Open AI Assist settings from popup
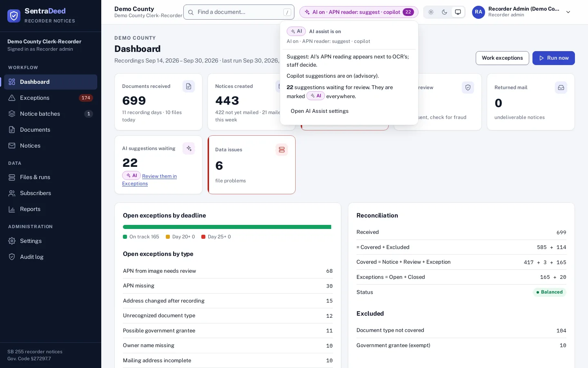Viewport: 588px width, 368px height. pos(320,111)
